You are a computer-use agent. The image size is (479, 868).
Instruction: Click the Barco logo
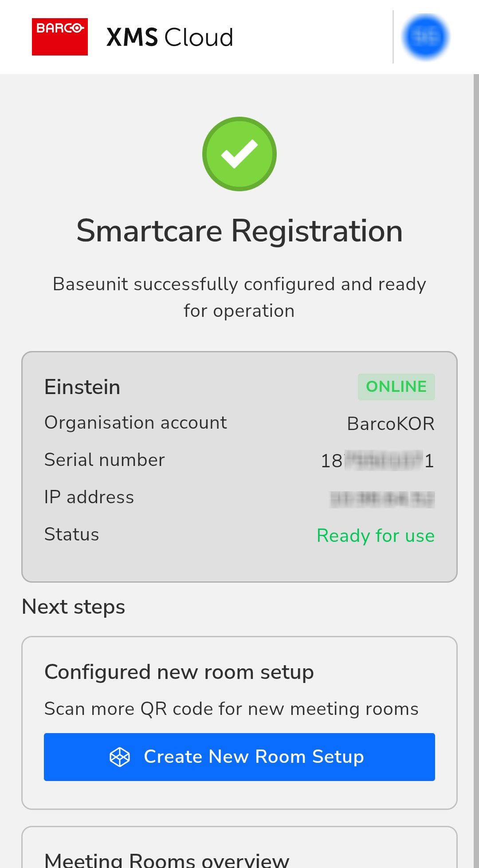pos(59,37)
